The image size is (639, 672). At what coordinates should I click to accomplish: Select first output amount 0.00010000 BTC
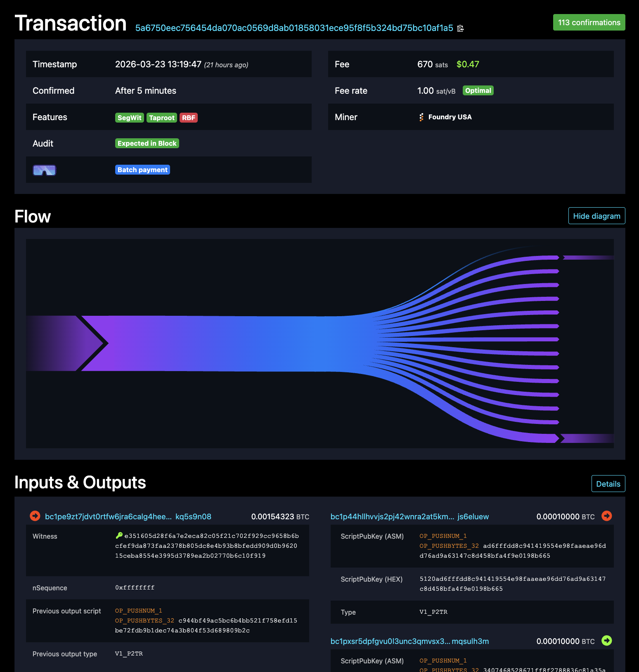[566, 516]
